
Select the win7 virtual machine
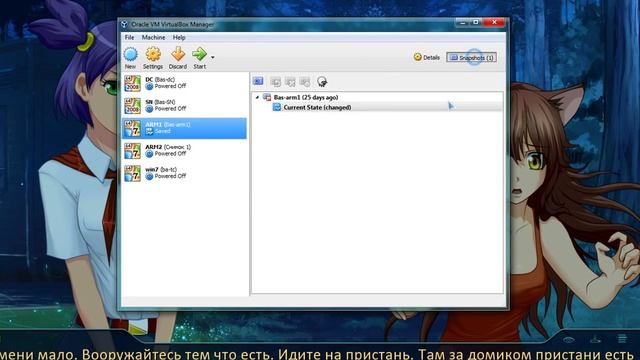click(184, 173)
